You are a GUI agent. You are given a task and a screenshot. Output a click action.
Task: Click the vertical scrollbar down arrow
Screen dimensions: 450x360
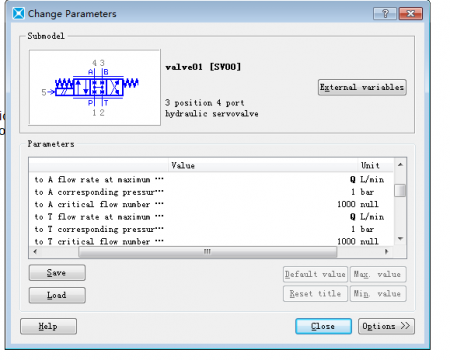400,239
